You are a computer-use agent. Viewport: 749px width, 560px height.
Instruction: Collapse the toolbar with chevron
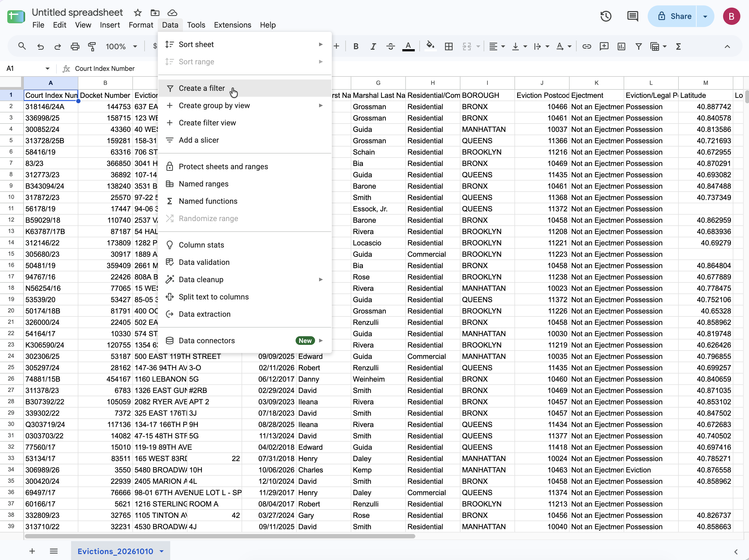pos(727,46)
